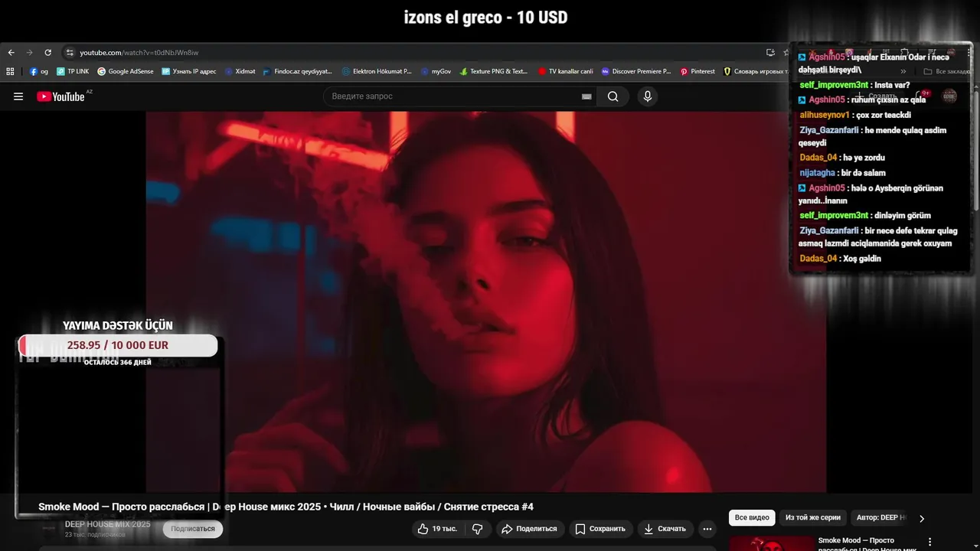Click chat username Agshin05 in first message
This screenshot has width=980, height=551.
click(x=826, y=57)
